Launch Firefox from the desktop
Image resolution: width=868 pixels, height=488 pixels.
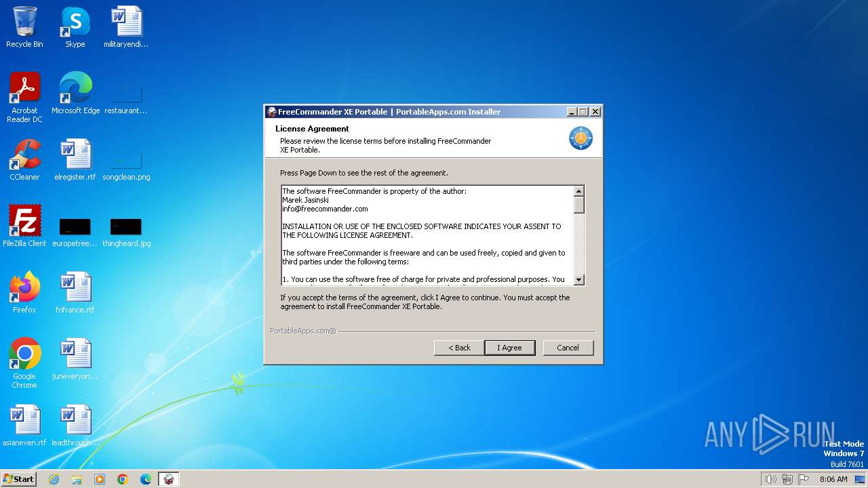click(24, 293)
